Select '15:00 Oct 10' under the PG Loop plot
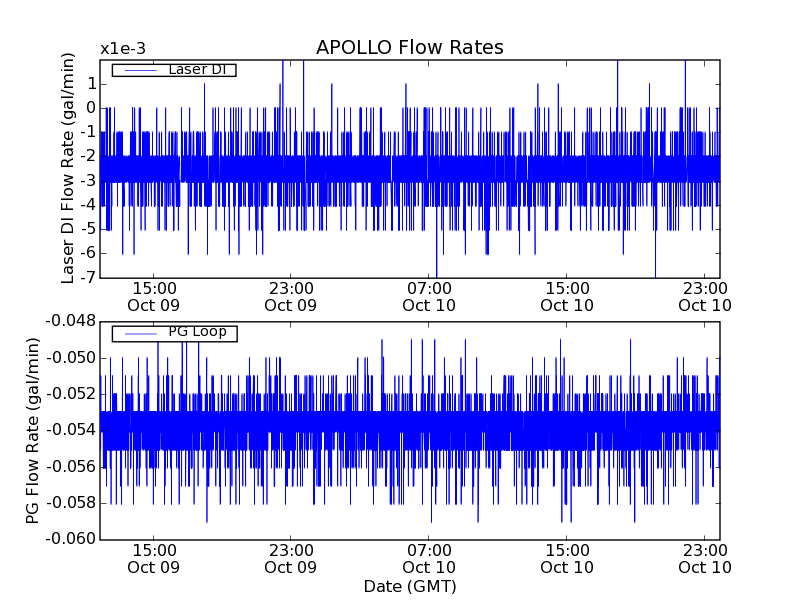 tap(567, 559)
